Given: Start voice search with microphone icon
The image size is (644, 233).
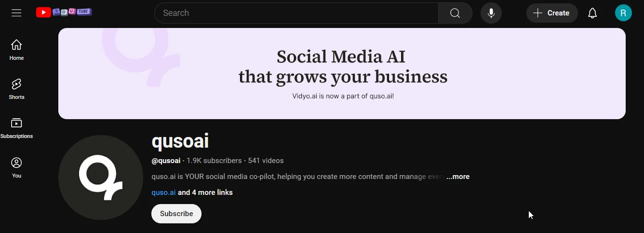Looking at the screenshot, I should 491,13.
